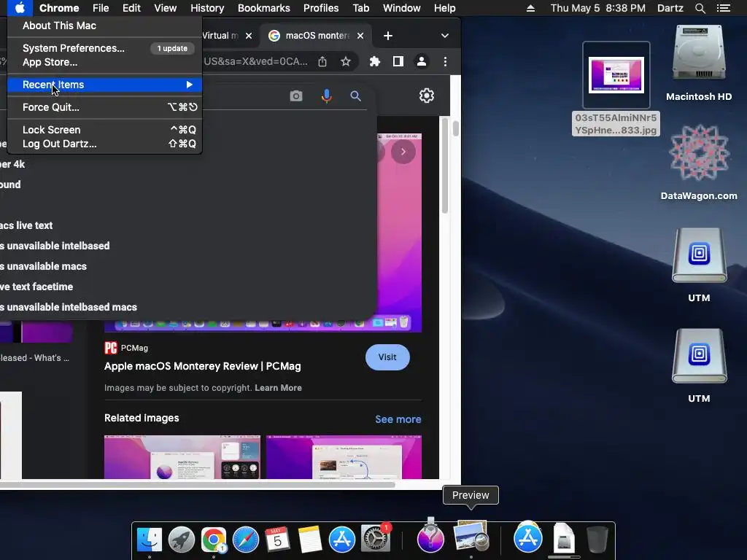
Task: Open a new Chrome tab
Action: pyautogui.click(x=388, y=36)
